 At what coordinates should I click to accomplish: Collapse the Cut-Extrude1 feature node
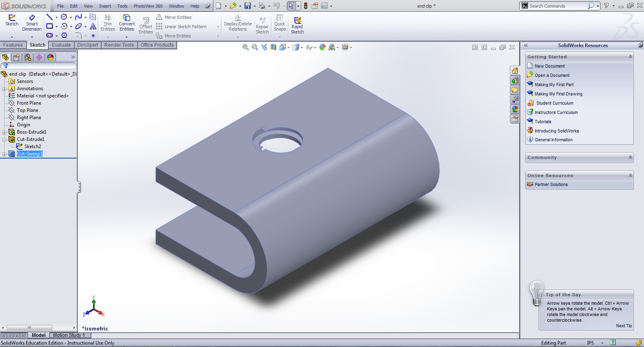click(x=4, y=139)
